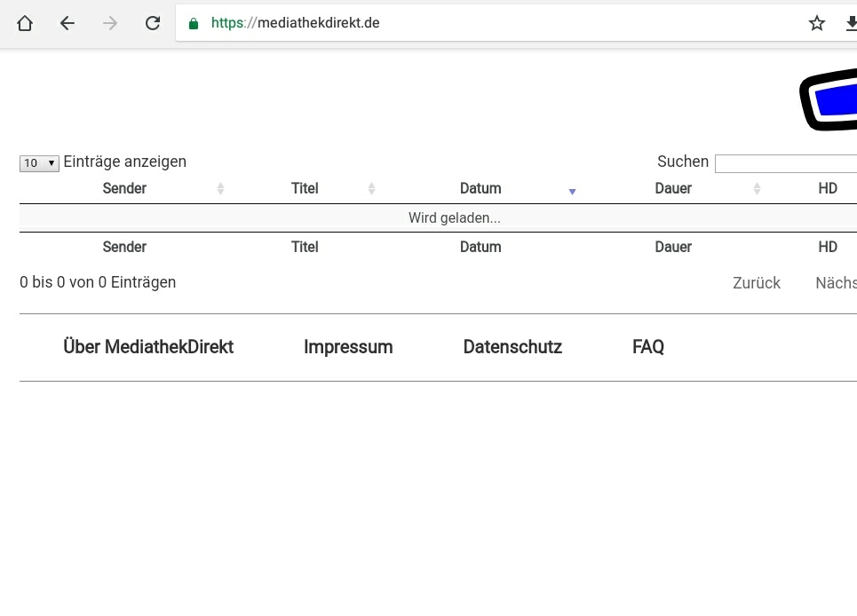Open the downloads icon in the toolbar
Image resolution: width=857 pixels, height=616 pixels.
(x=851, y=23)
